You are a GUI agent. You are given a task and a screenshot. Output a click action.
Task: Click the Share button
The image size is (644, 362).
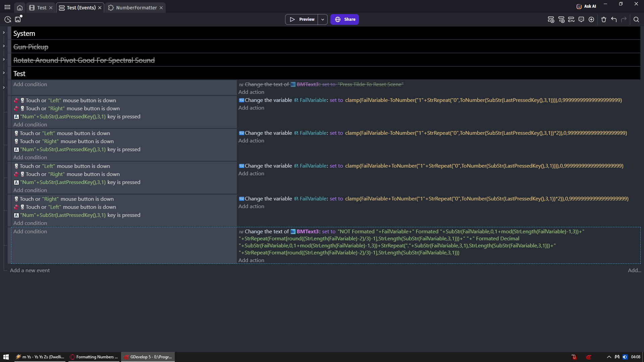point(344,19)
